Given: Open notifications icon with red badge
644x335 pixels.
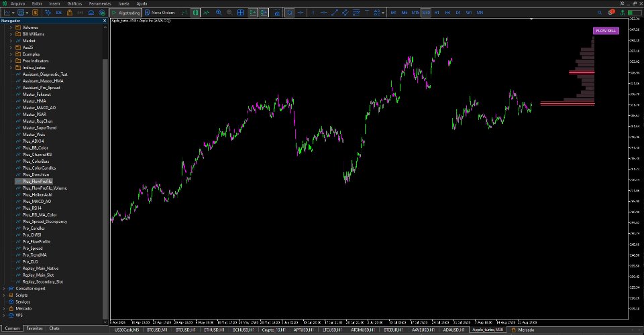Looking at the screenshot, I should (612, 12).
